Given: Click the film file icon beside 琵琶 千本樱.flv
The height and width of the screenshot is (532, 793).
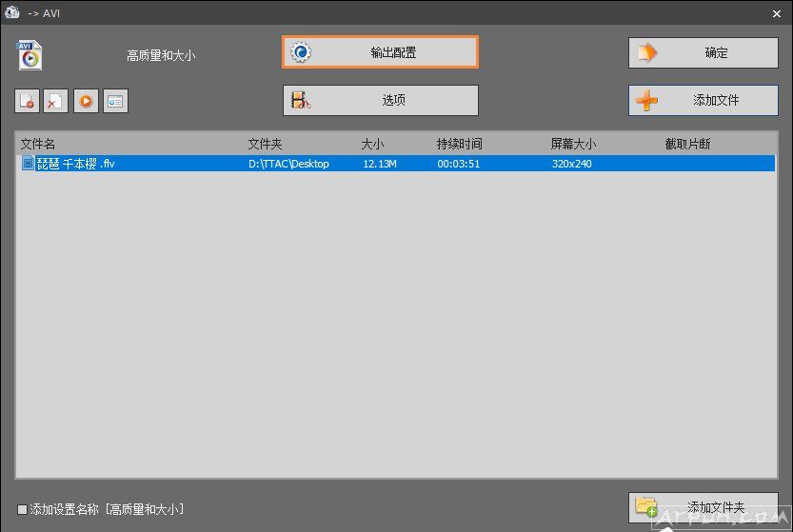Looking at the screenshot, I should [29, 164].
